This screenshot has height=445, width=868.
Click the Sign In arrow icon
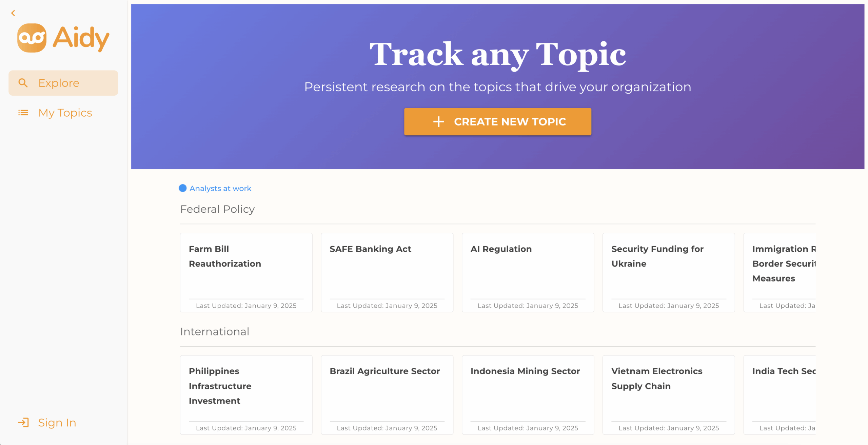pos(23,422)
